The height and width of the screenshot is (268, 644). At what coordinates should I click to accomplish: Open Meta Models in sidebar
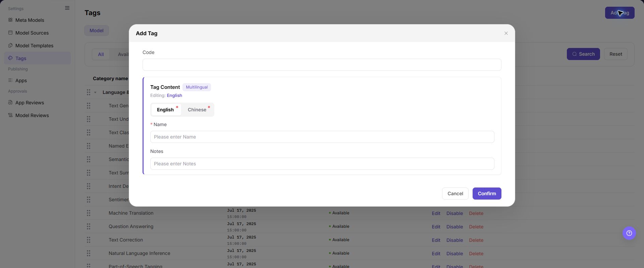[x=37, y=20]
